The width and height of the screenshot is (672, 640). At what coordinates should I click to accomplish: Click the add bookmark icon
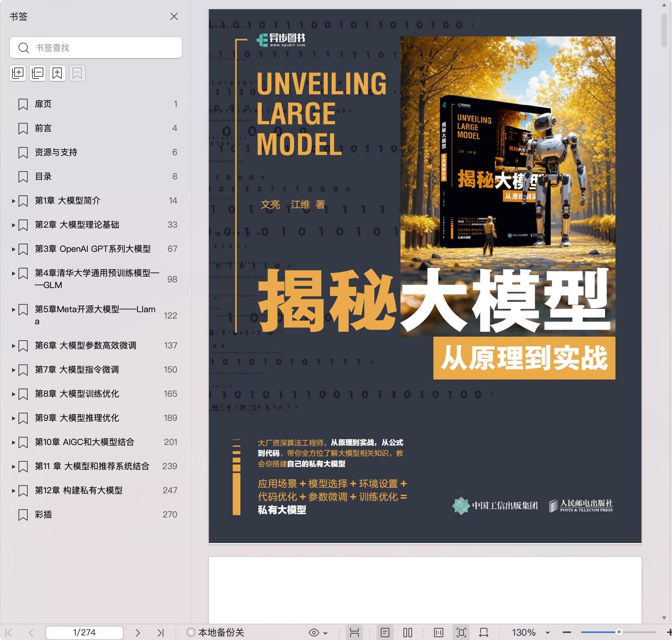coord(58,73)
